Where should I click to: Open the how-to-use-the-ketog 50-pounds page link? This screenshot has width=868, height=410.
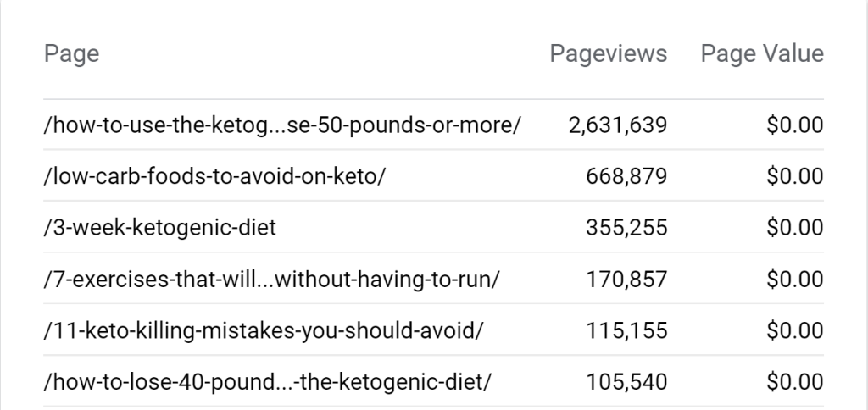pos(282,125)
